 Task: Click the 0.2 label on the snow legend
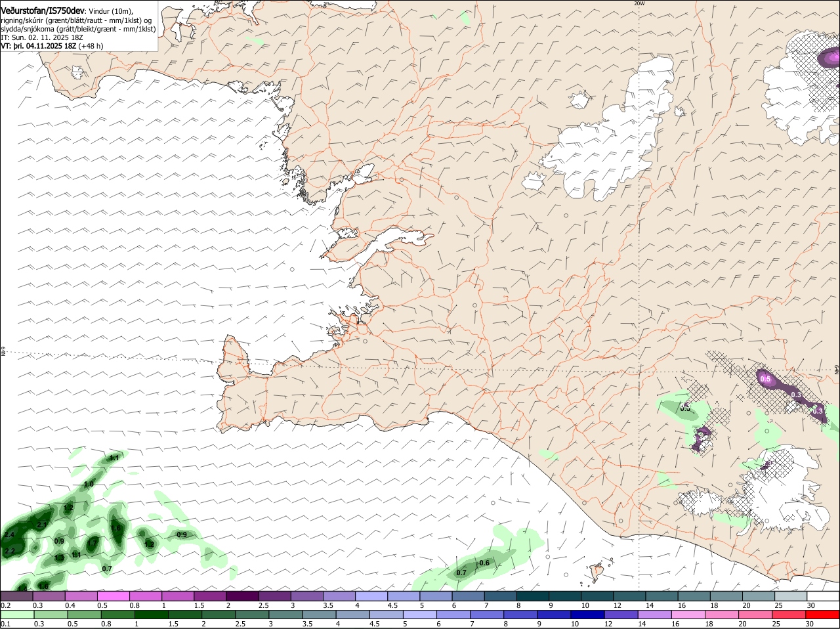[x=5, y=605]
